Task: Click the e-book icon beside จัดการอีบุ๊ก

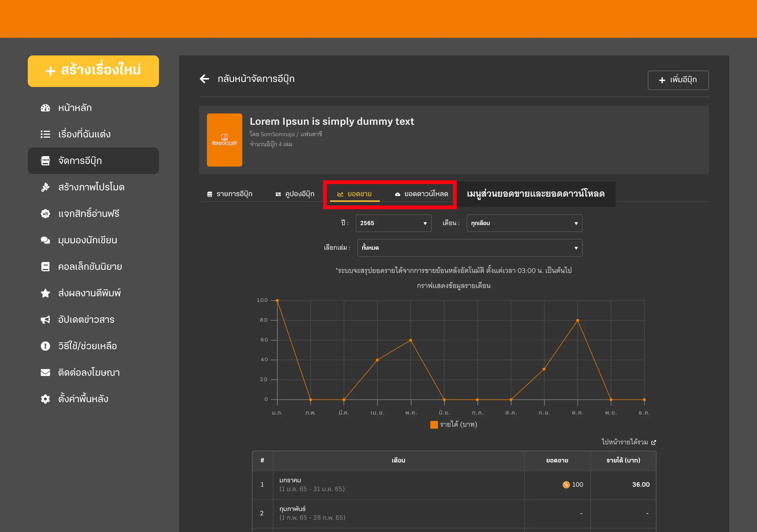Action: [x=45, y=161]
